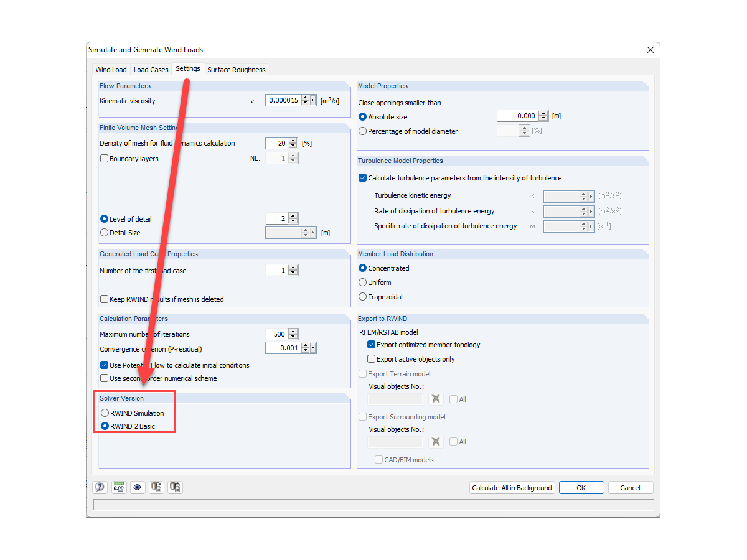Open the Surface Roughness tab
Viewport: 747px width, 560px height.
click(x=237, y=70)
